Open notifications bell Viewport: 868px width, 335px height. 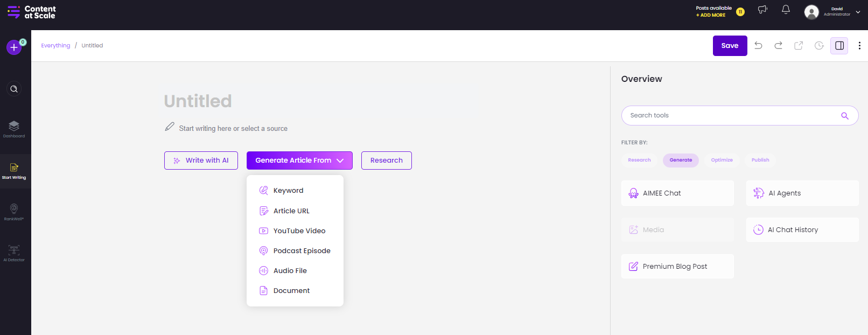[x=786, y=10]
